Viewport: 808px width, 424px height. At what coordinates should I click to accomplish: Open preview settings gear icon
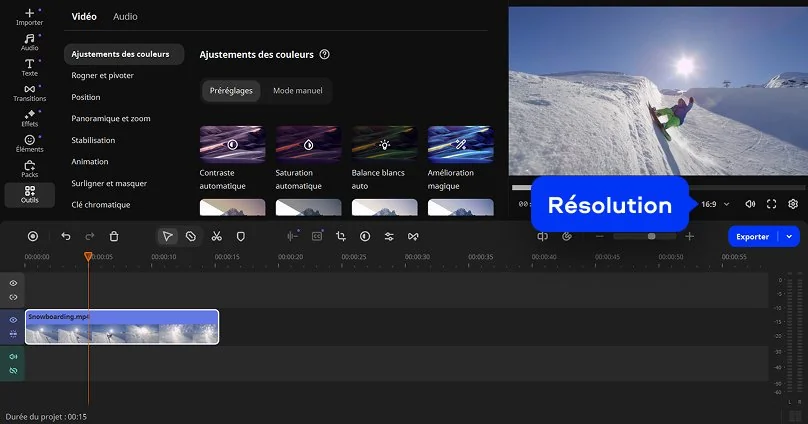793,204
